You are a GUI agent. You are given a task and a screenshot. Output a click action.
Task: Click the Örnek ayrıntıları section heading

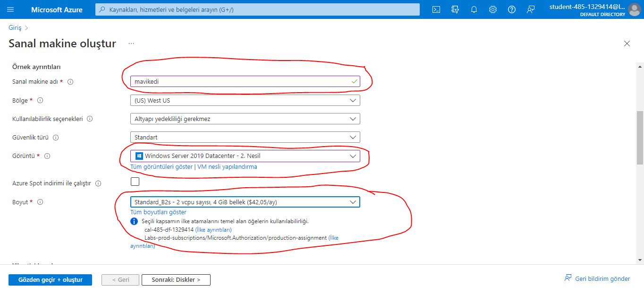[x=36, y=67]
